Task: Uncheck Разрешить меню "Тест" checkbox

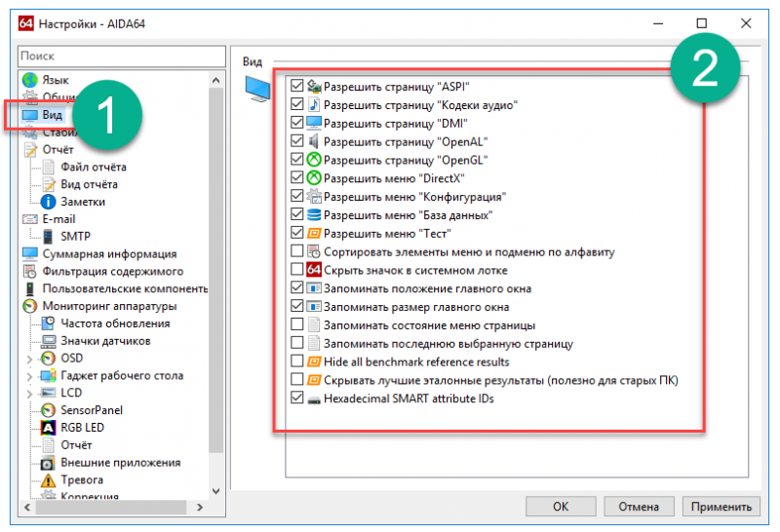Action: pyautogui.click(x=297, y=233)
